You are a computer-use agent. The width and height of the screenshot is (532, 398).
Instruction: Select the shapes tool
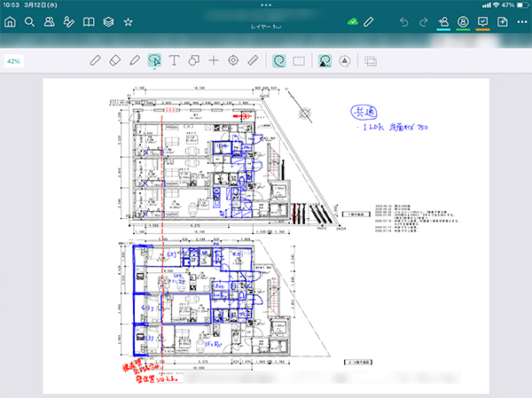pos(193,60)
